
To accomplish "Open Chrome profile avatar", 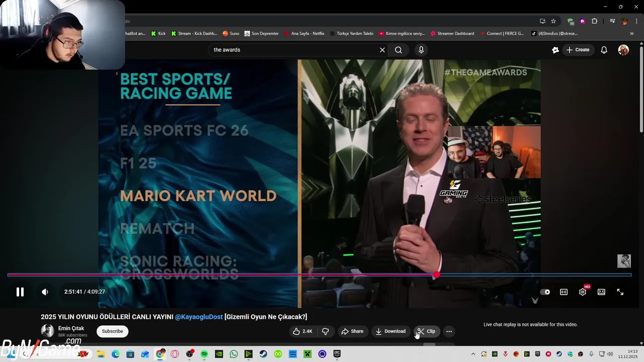I will tap(624, 21).
